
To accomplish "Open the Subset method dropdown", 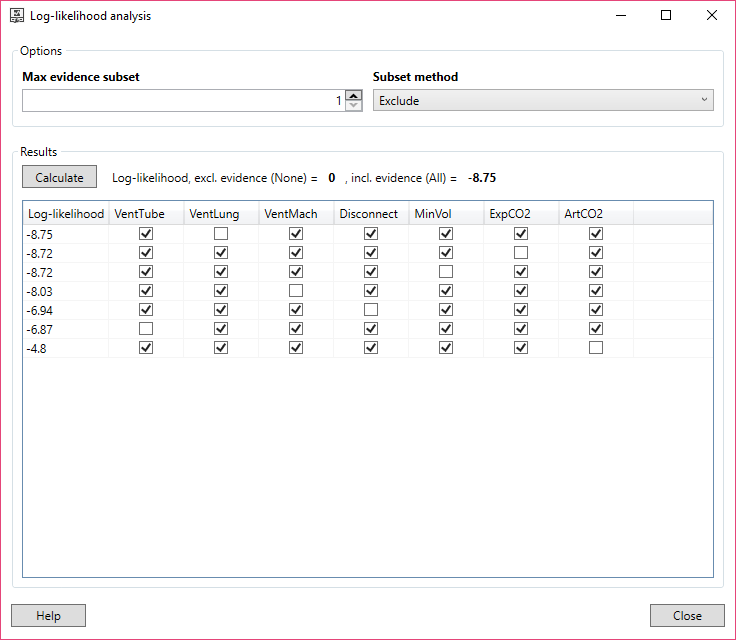I will coord(543,101).
